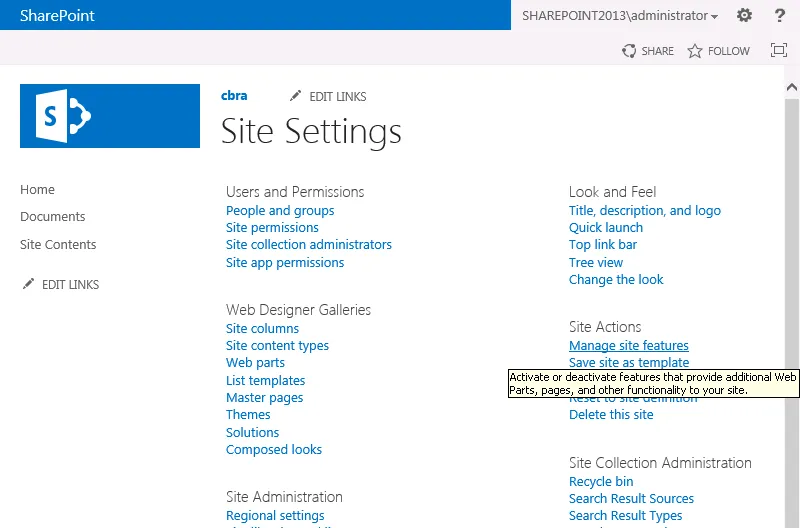Open the cbra site link
This screenshot has height=528, width=800.
(234, 95)
